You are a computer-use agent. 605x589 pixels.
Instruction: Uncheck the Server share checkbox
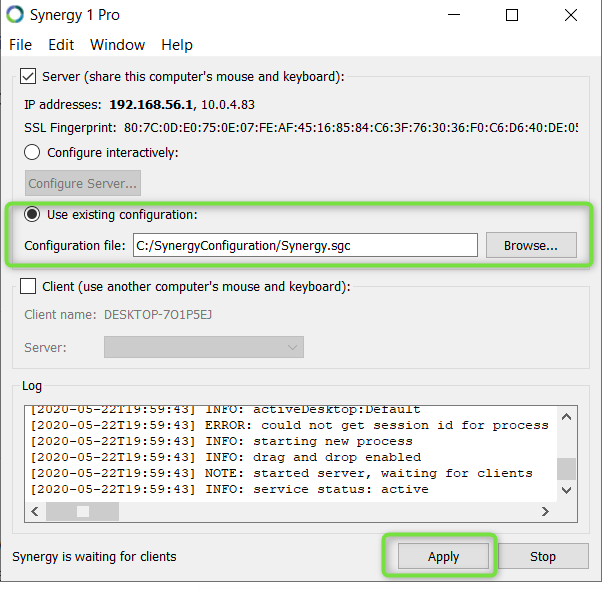click(x=28, y=76)
